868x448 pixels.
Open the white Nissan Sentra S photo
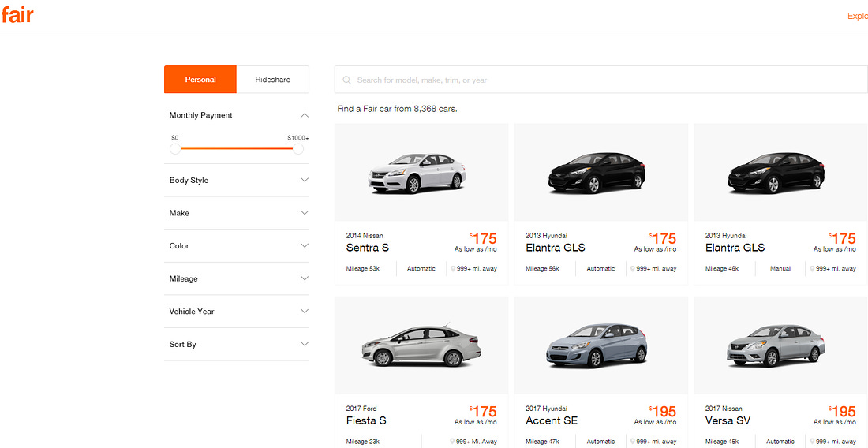pos(417,174)
